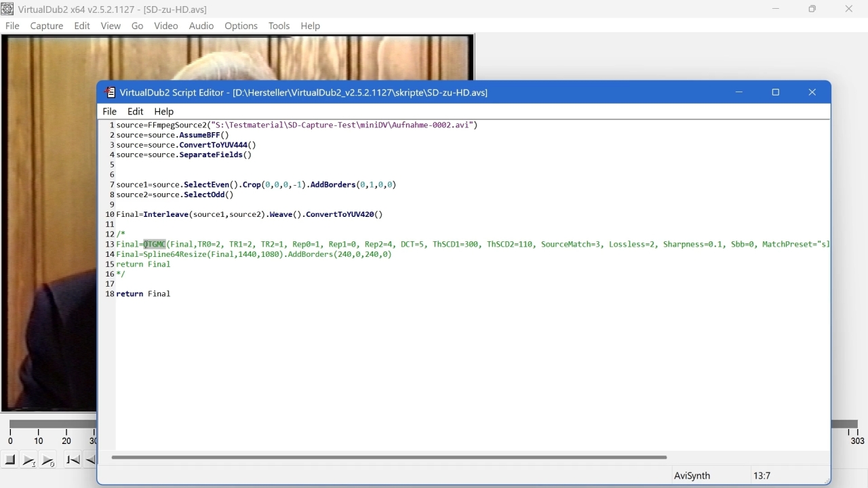The image size is (868, 488).
Task: Open the Help menu in the main window
Action: coord(311,26)
